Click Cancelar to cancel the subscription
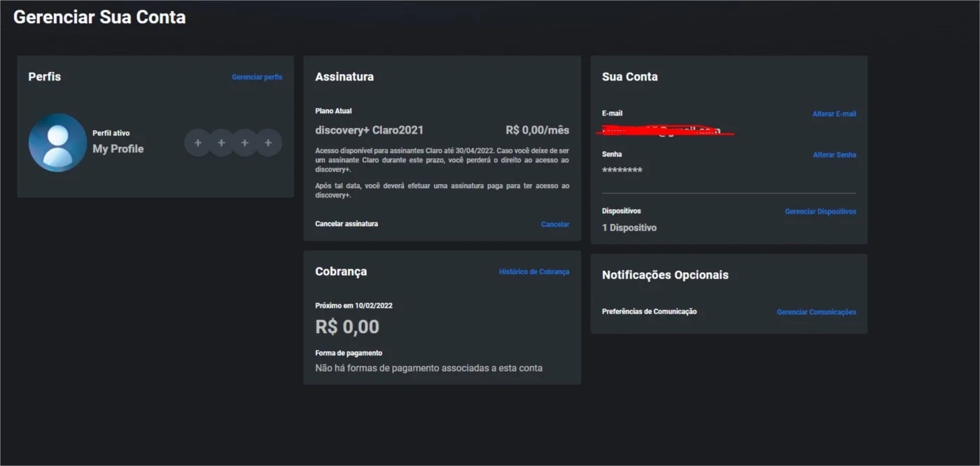The width and height of the screenshot is (980, 466). click(x=555, y=225)
